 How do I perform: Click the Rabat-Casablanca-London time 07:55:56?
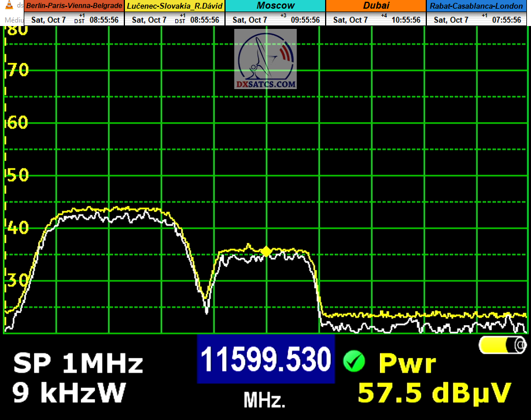pos(506,20)
